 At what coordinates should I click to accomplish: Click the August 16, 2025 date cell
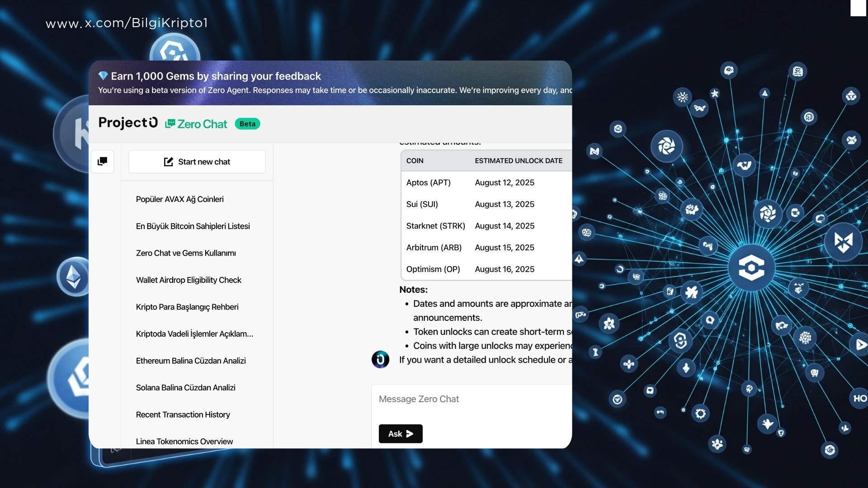coord(505,269)
